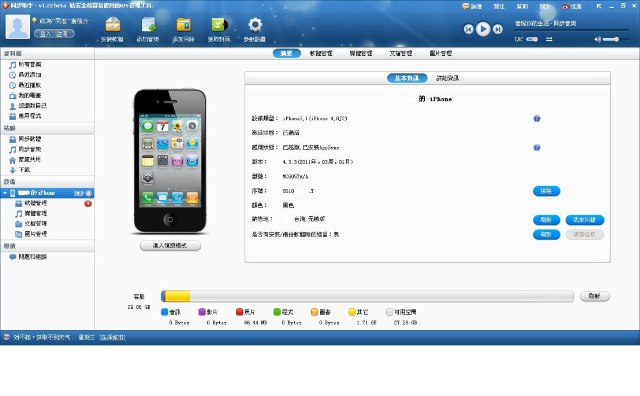This screenshot has height=396, width=640.
Task: Click the login button under the username
Action: pos(44,34)
